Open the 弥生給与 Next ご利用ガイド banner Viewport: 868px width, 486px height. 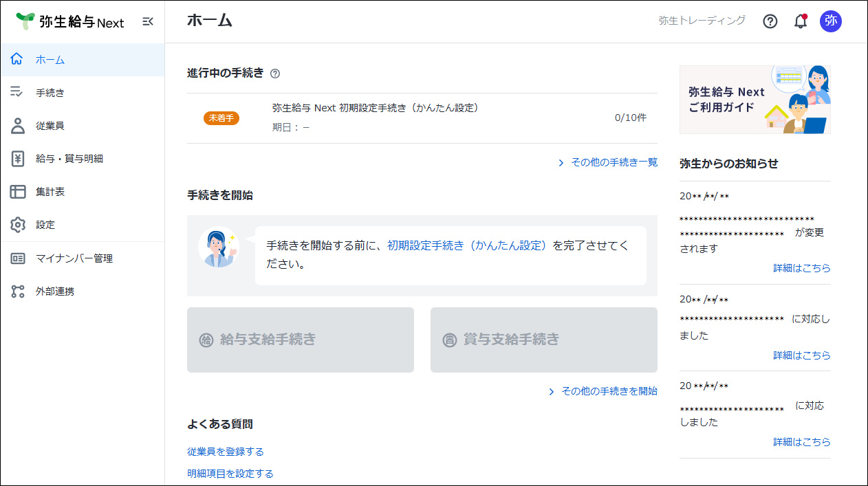click(x=755, y=100)
